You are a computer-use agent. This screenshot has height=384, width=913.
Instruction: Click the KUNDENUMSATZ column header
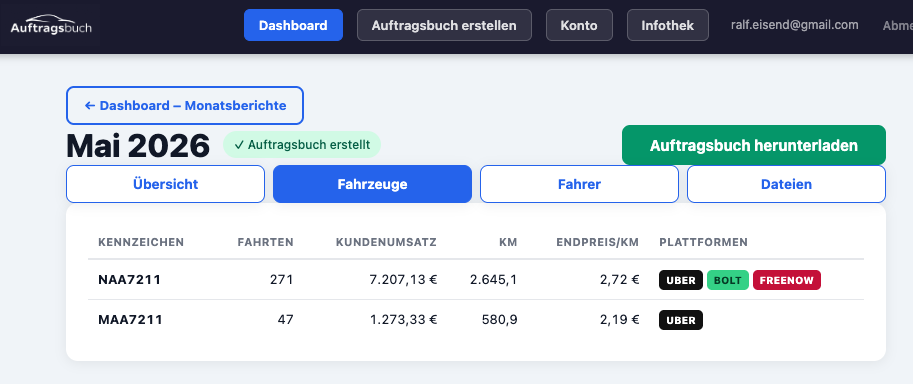click(x=386, y=242)
